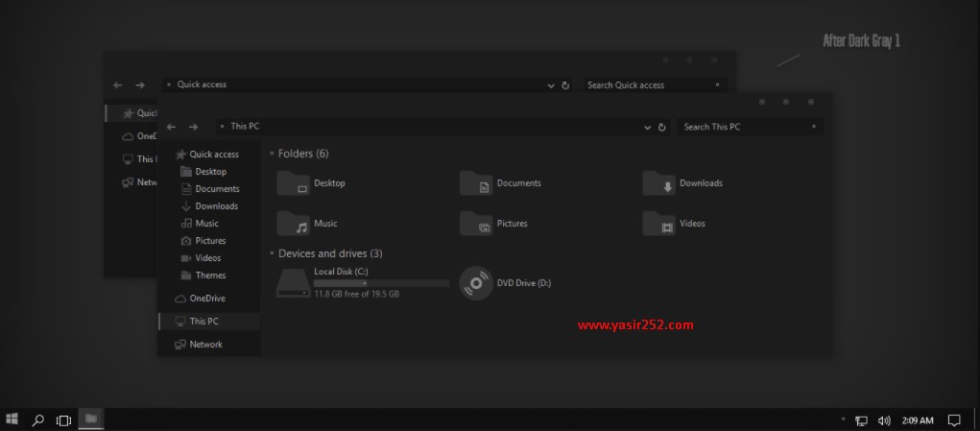Open the Desktop folder icon in Folders
This screenshot has height=431, width=980.
293,183
